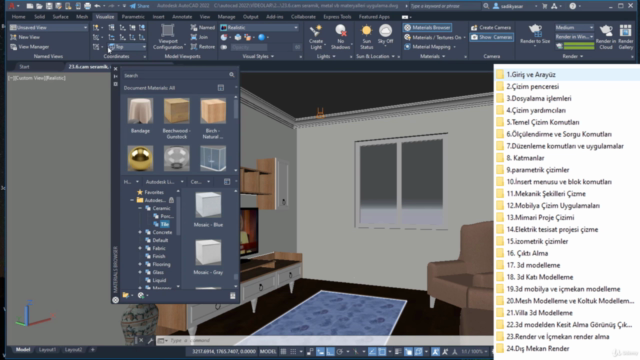Open the Medium render preset dropdown
Image resolution: width=640 pixels, height=360 pixels.
(x=574, y=27)
